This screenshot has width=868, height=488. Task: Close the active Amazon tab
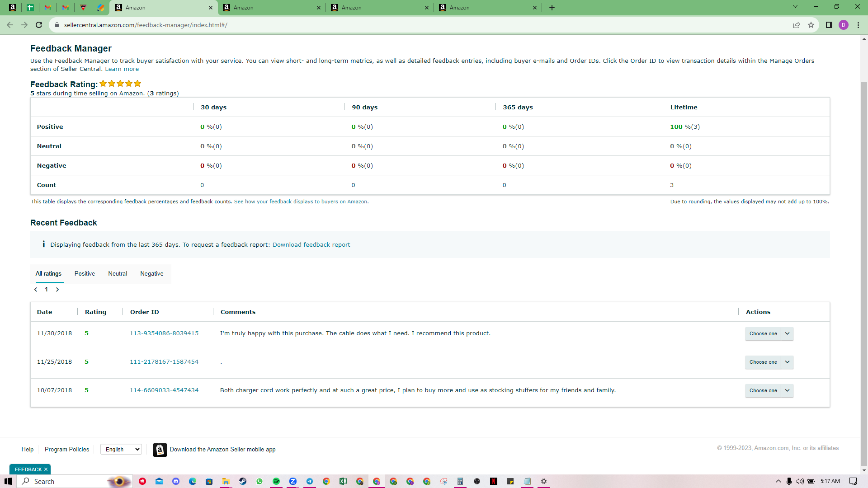[211, 8]
